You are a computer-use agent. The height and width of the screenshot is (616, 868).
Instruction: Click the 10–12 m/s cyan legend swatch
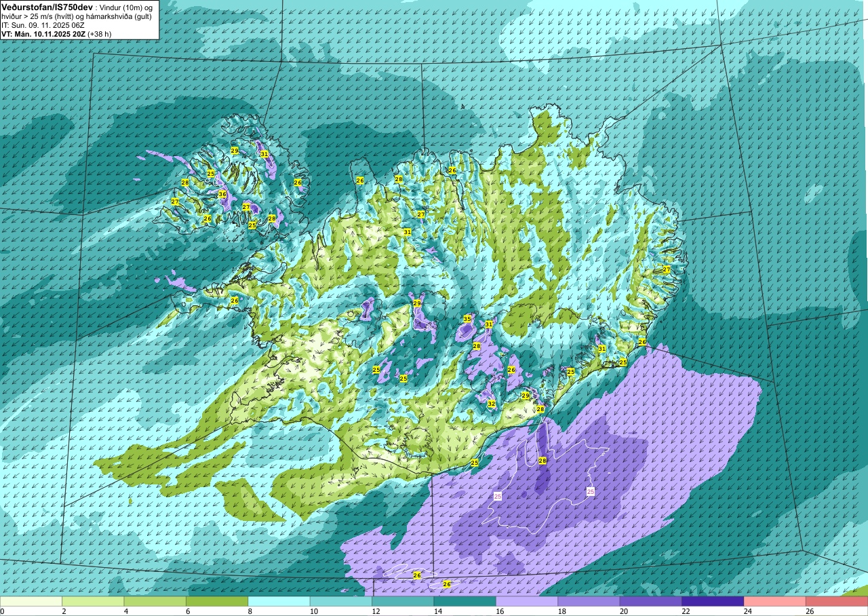point(340,601)
